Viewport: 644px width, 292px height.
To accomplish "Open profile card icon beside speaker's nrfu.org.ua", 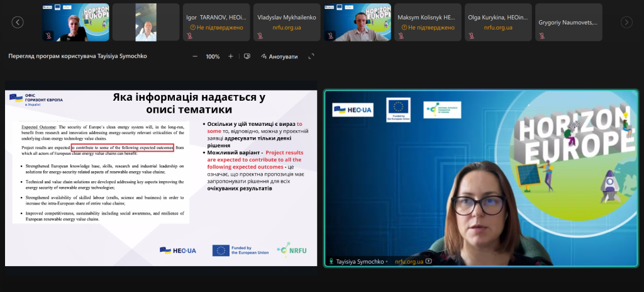I will click(x=429, y=261).
